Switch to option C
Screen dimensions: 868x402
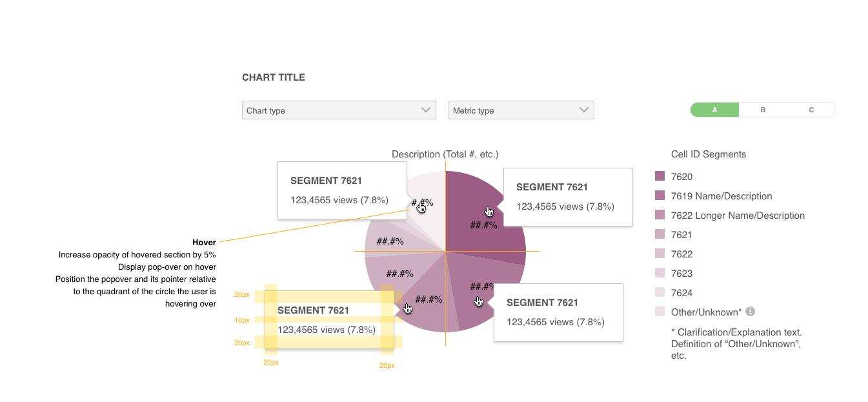tap(811, 109)
